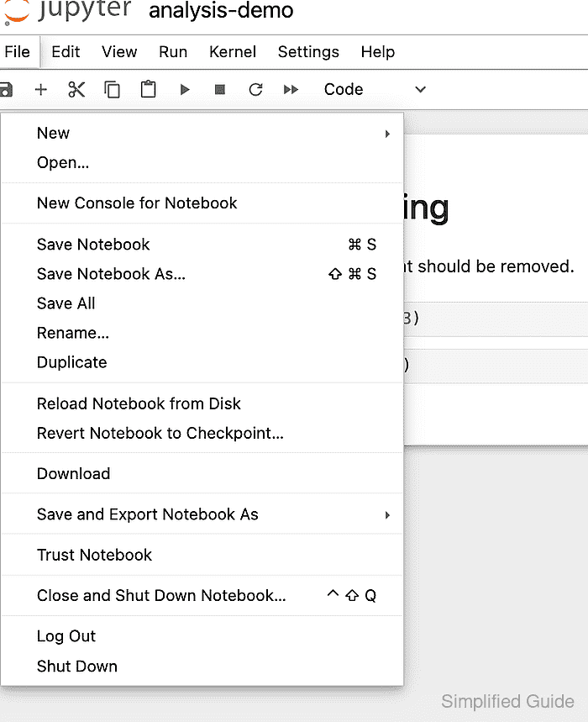Expand Save and Export Notebook As submenu
This screenshot has width=588, height=722.
[202, 514]
